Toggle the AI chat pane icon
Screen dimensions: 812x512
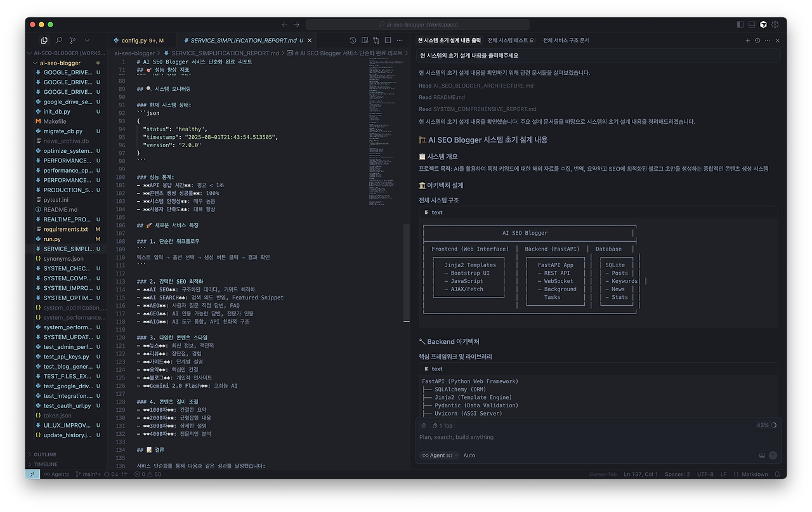(763, 25)
